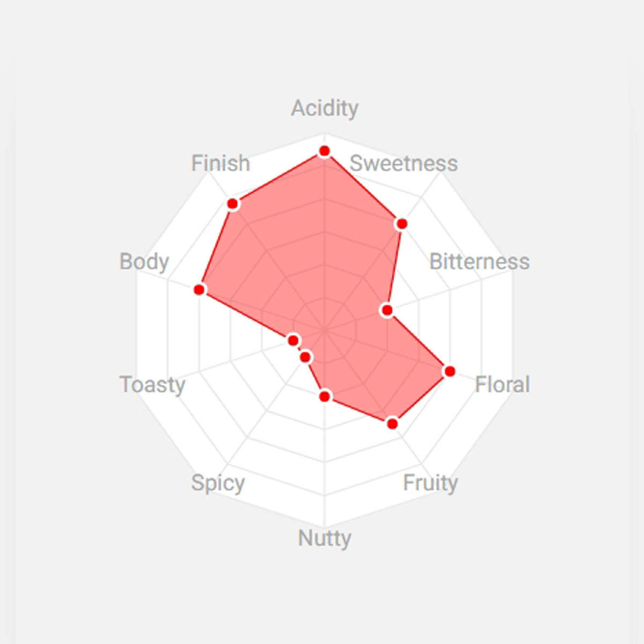The height and width of the screenshot is (644, 644).
Task: Select the Nutty axis label
Action: point(325,538)
